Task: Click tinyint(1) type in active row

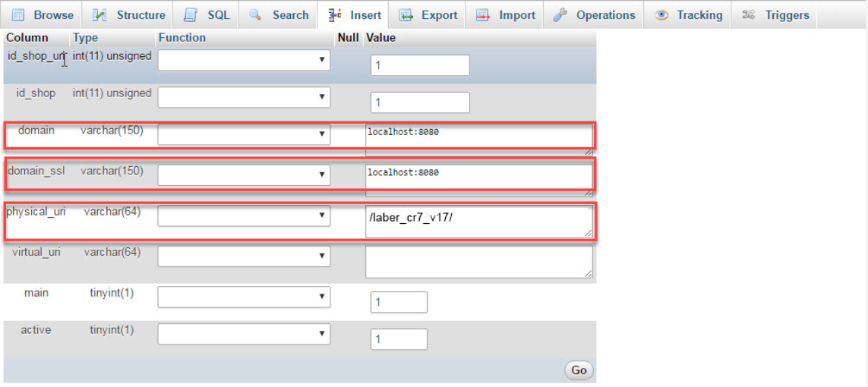Action: (x=112, y=329)
